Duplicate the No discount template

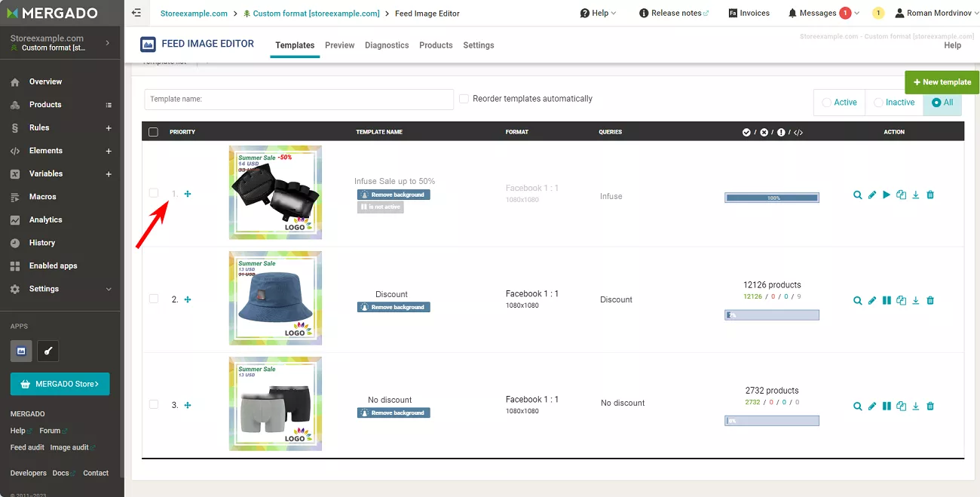coord(901,406)
